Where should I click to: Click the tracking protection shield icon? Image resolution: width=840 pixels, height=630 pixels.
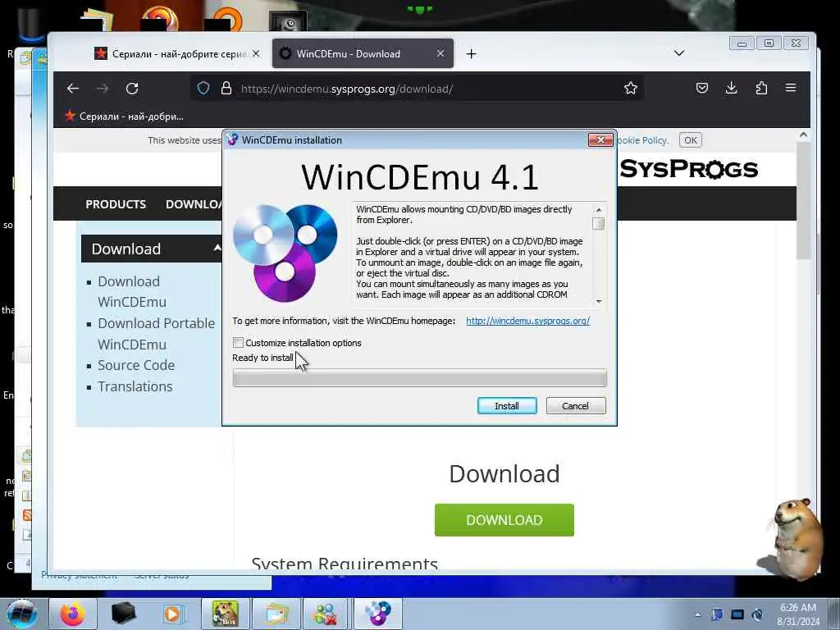pos(203,88)
